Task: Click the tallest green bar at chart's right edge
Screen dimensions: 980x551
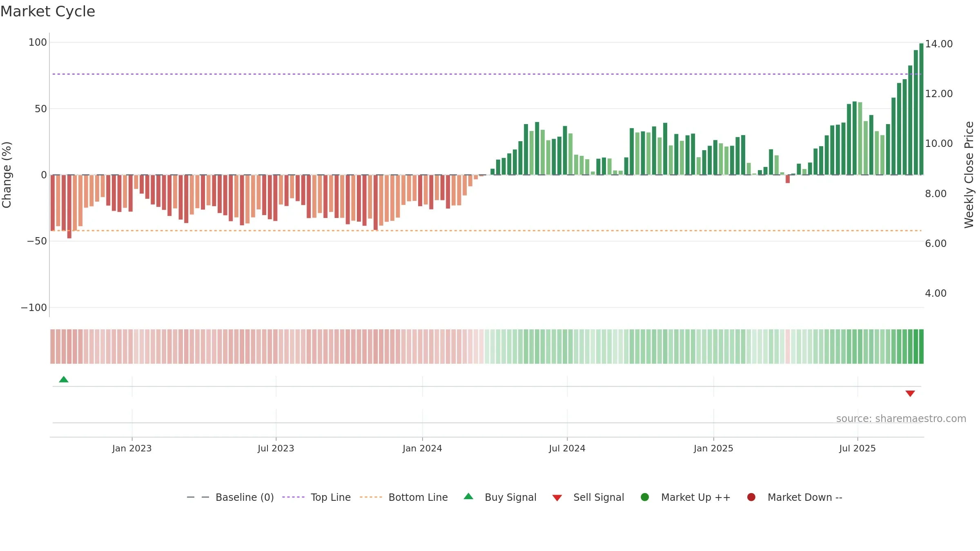Action: tap(921, 109)
